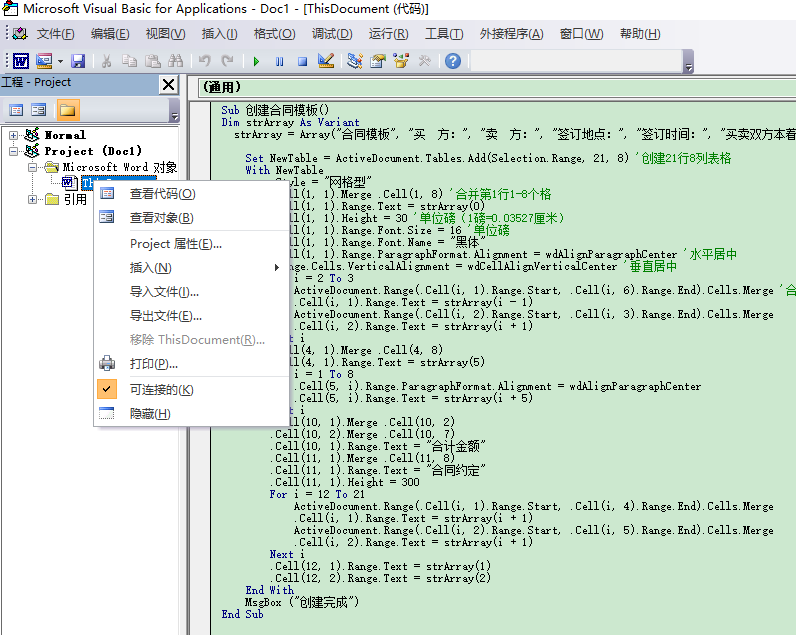The width and height of the screenshot is (796, 635).
Task: Select Microsoft Word 对象 folder
Action: [120, 167]
